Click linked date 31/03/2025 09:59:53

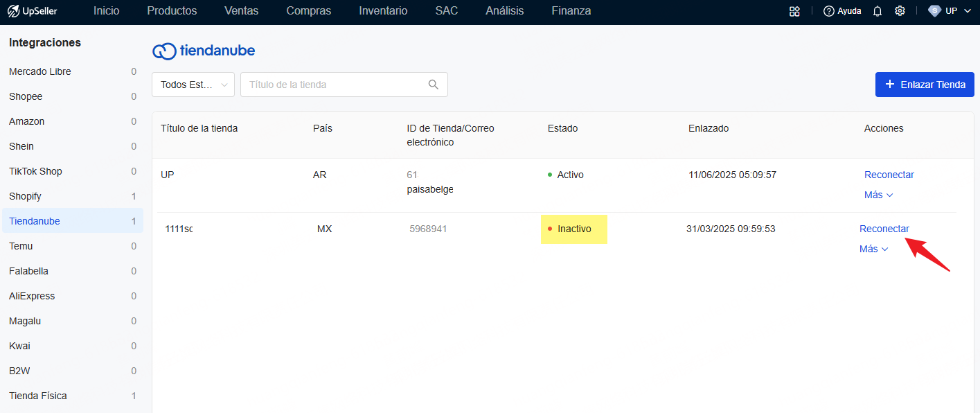pos(731,229)
